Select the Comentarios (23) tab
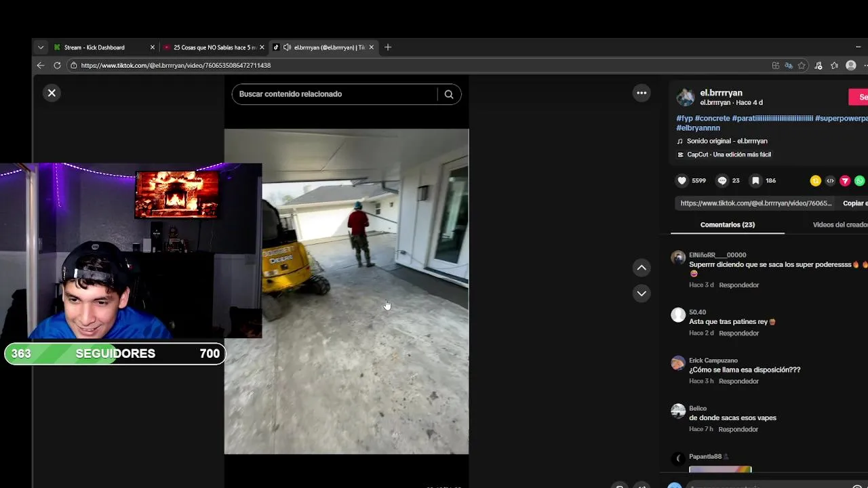 pos(727,224)
